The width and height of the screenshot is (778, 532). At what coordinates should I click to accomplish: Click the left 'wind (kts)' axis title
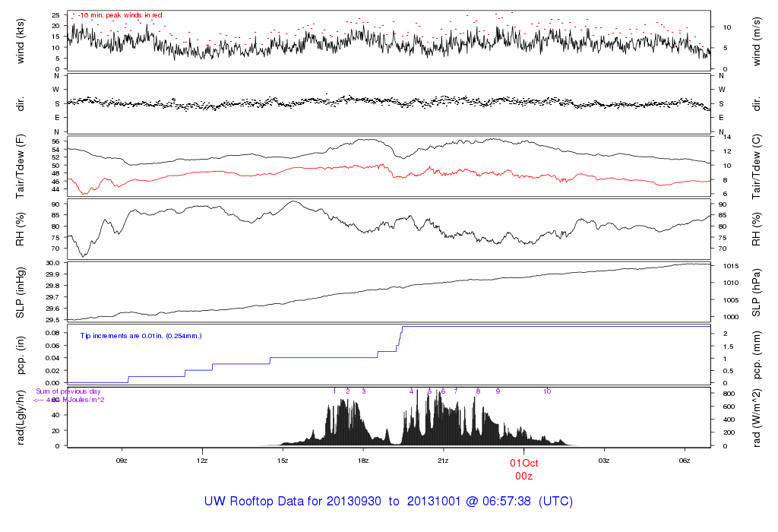point(21,42)
